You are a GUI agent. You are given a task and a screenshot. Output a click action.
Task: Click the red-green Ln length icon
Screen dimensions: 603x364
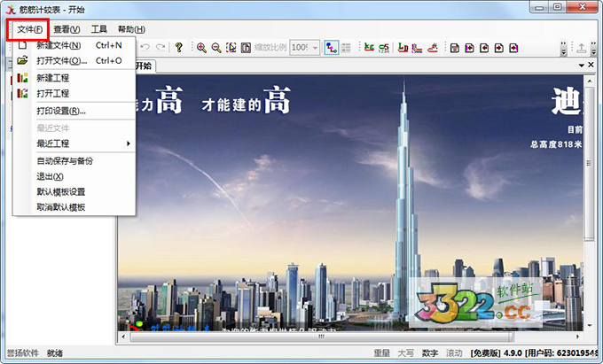coord(403,48)
